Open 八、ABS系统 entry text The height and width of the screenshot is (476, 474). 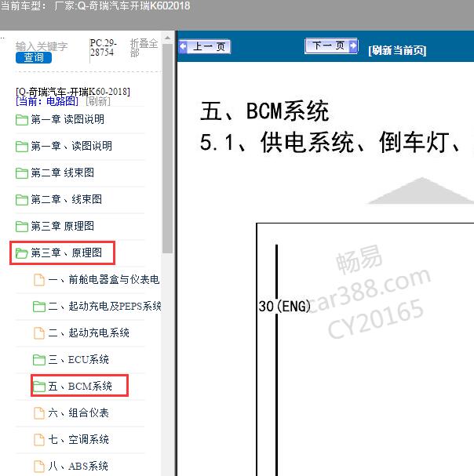point(78,467)
